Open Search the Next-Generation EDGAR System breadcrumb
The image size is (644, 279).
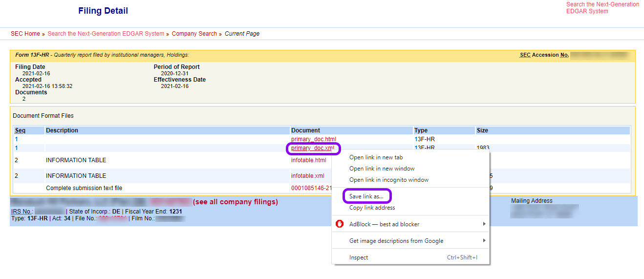coord(106,34)
